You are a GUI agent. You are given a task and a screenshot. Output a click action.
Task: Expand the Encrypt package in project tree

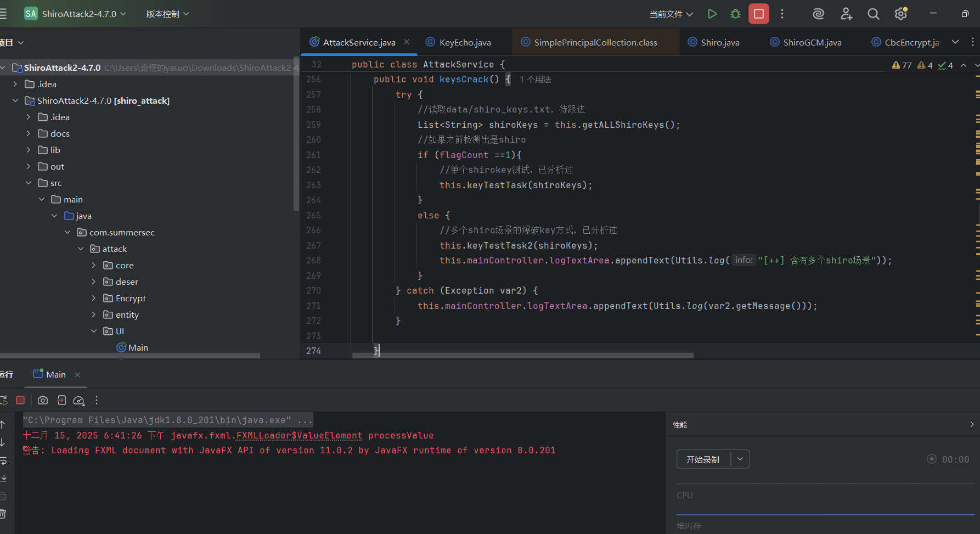click(x=93, y=298)
